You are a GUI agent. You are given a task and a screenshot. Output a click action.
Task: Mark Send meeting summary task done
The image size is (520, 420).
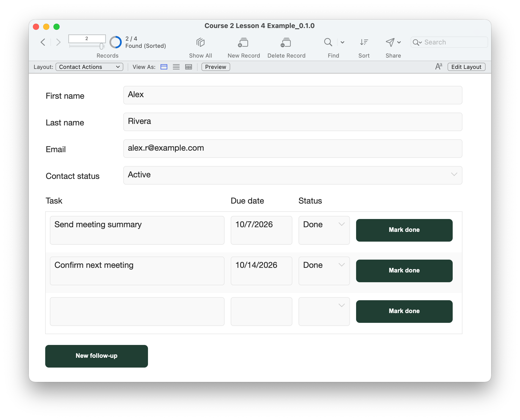point(404,230)
